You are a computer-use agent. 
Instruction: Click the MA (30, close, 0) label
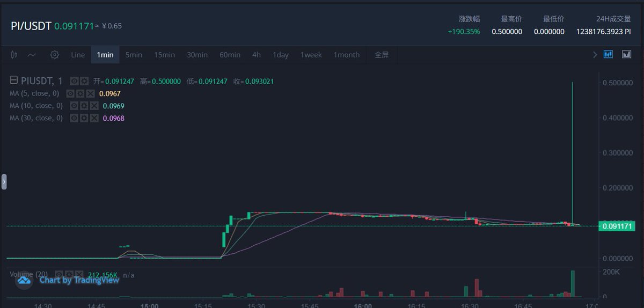pos(36,118)
